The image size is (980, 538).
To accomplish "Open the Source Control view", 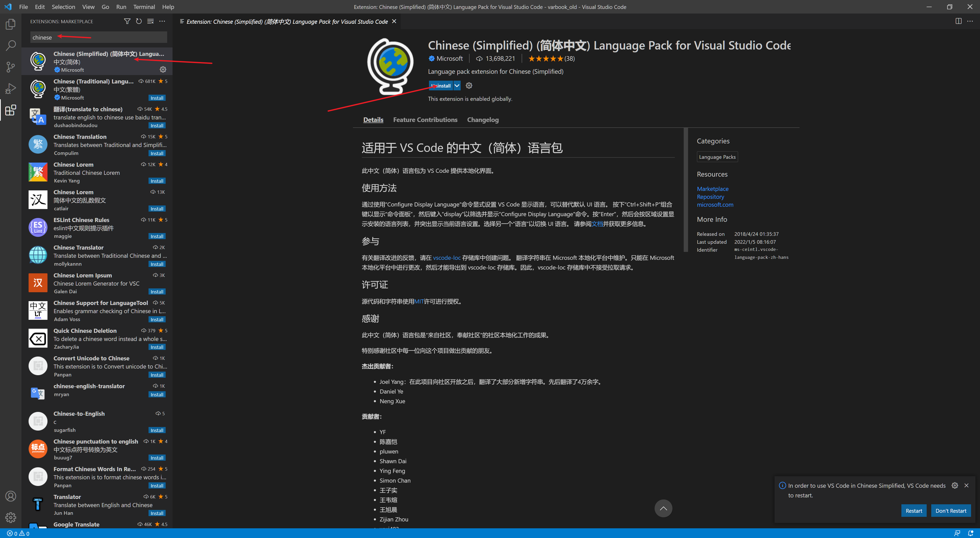I will [x=11, y=67].
